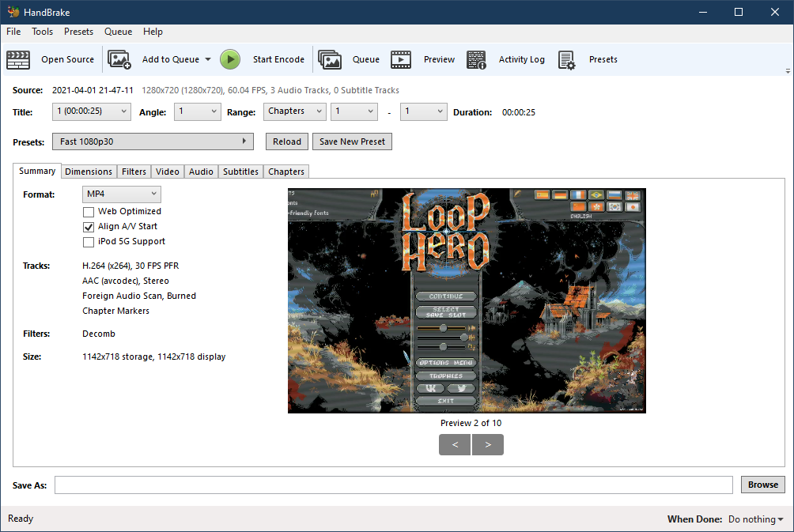Click the Browse button
The height and width of the screenshot is (532, 794).
[763, 485]
